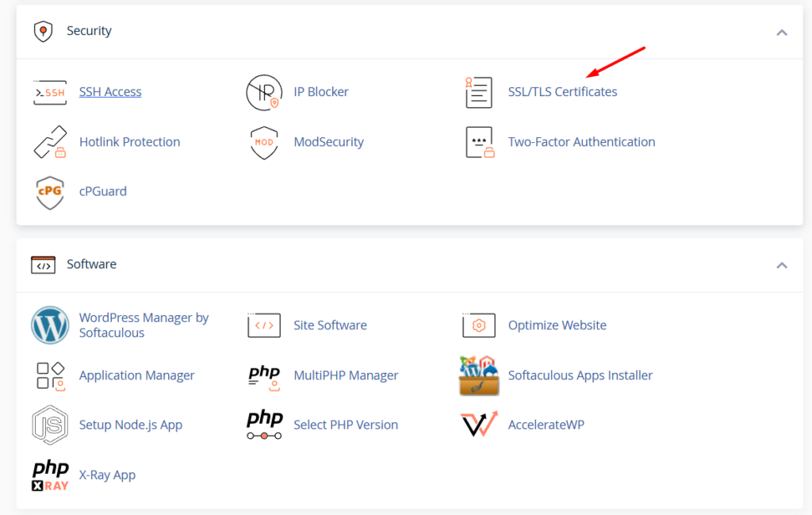Click the X-Ray App PHP icon
The width and height of the screenshot is (812, 515).
click(49, 475)
